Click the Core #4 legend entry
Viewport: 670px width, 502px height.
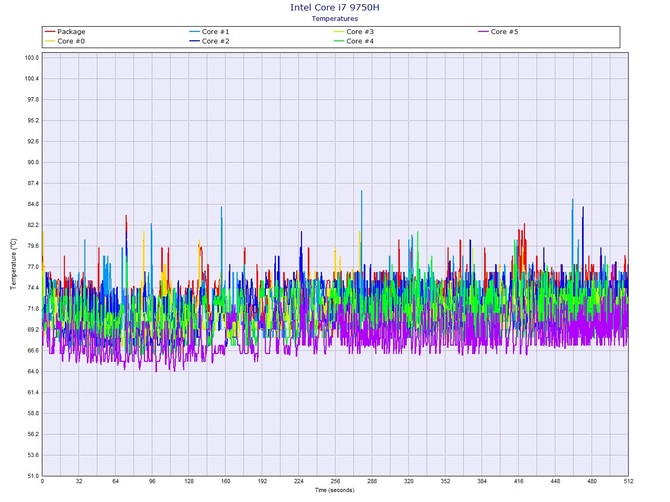point(354,41)
